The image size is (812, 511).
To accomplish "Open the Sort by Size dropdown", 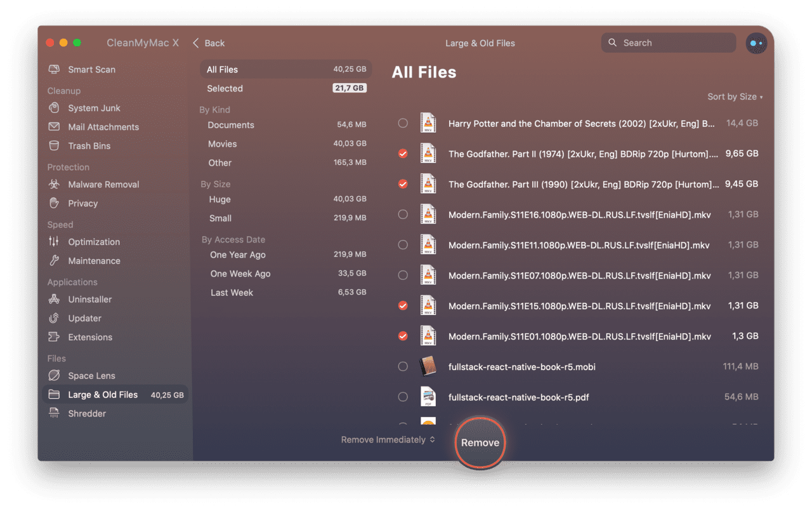I will tap(735, 96).
